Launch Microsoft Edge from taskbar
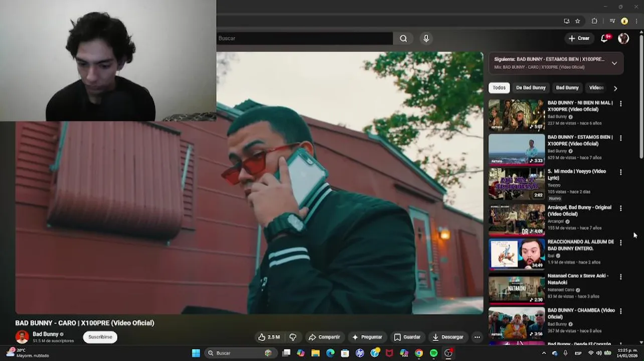The width and height of the screenshot is (644, 361). pos(330,353)
